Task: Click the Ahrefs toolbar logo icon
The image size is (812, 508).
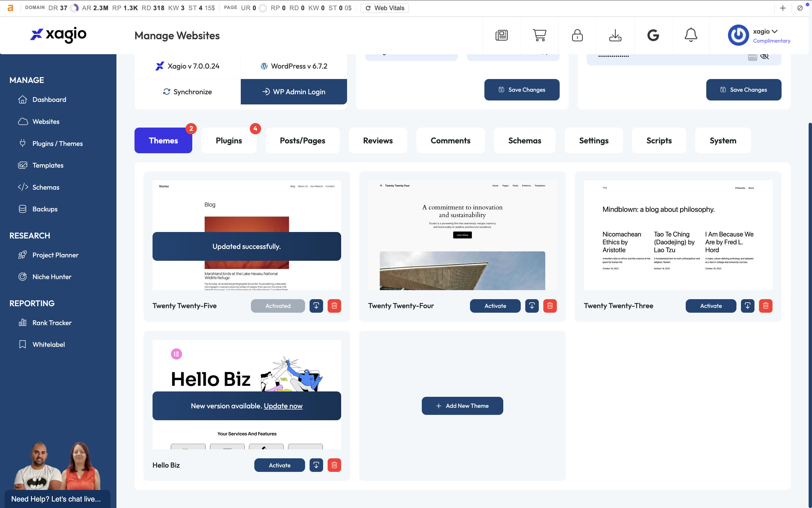Action: coord(10,8)
